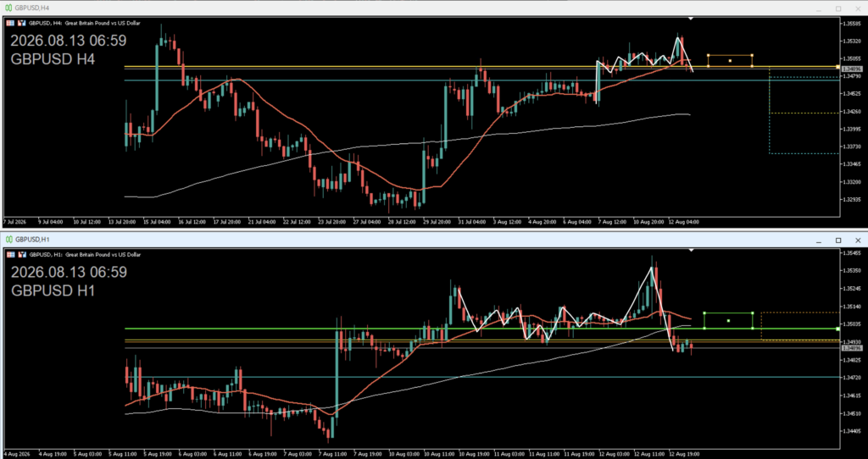
Task: Click price 1.35585 on H4 price scale
Action: (853, 23)
